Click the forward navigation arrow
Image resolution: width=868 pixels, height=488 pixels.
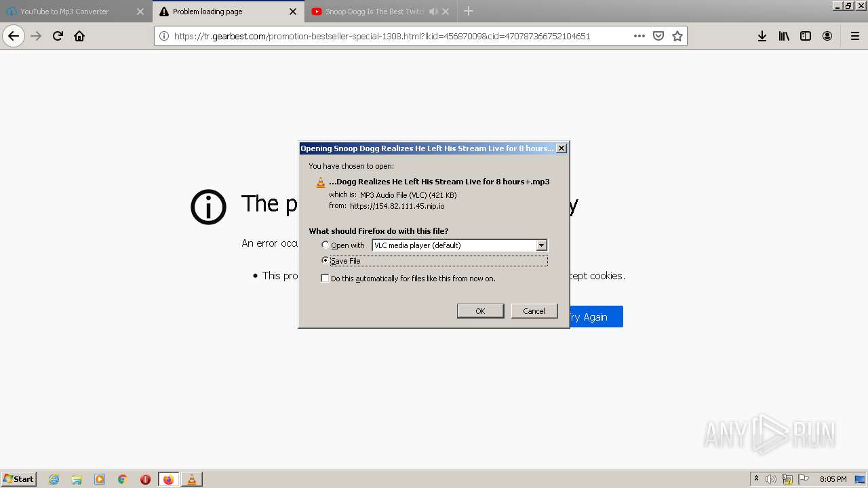pyautogui.click(x=36, y=36)
